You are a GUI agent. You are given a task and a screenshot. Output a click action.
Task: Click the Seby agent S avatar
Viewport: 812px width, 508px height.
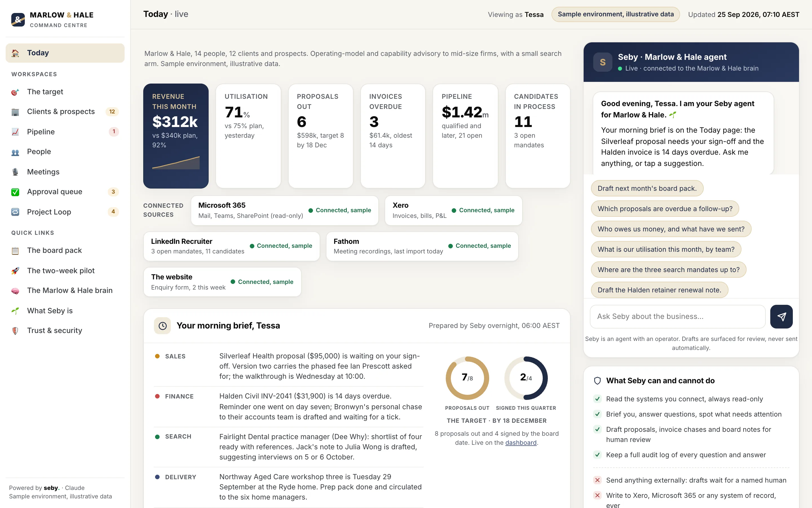603,62
